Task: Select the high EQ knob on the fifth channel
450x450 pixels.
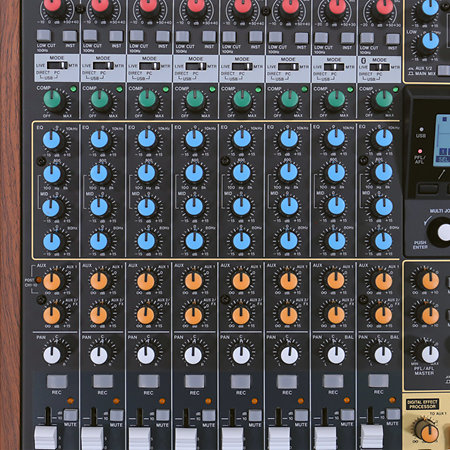Action: click(242, 139)
